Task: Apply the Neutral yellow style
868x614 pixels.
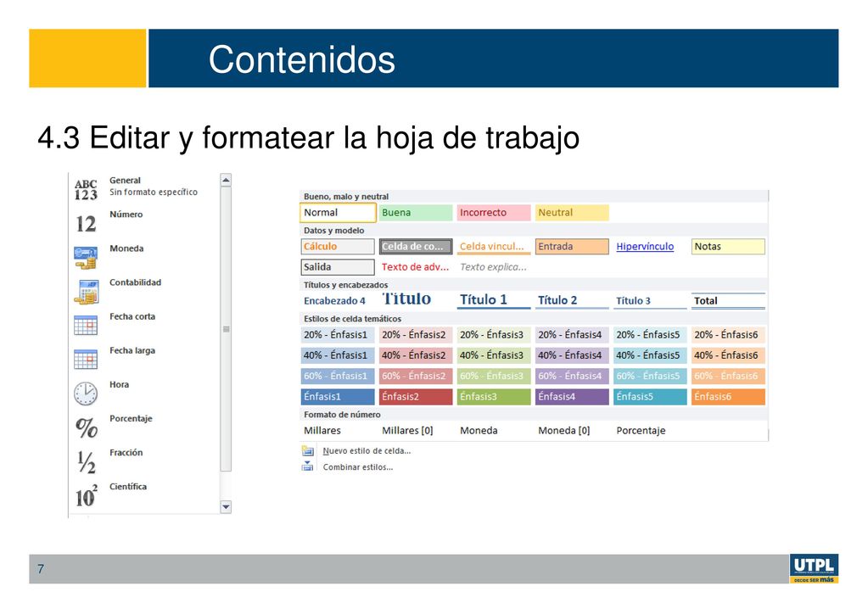Action: tap(572, 212)
